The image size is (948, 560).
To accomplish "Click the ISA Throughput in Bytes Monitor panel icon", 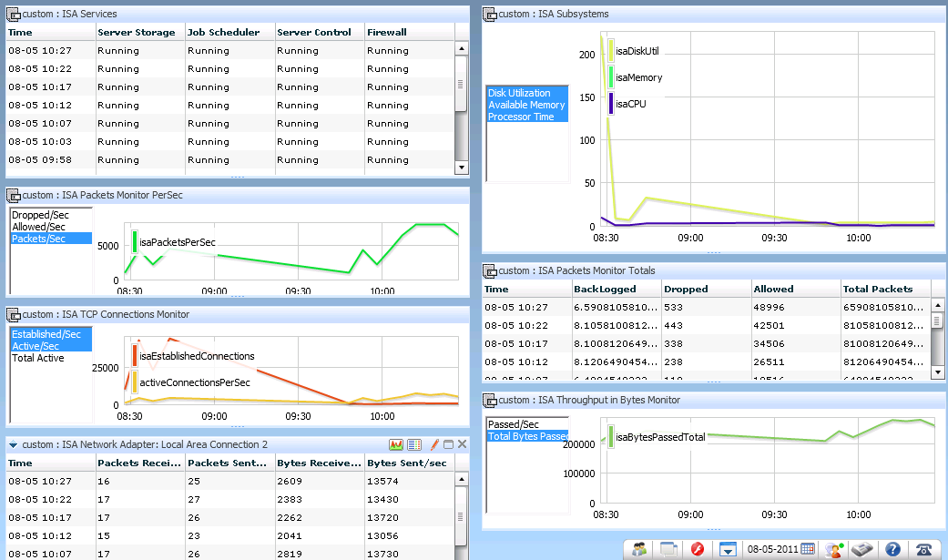I will pyautogui.click(x=490, y=400).
